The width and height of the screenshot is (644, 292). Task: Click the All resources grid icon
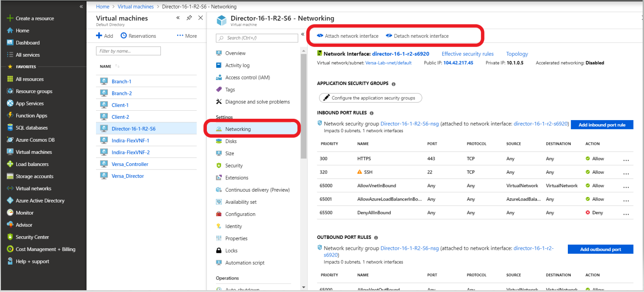click(x=10, y=79)
